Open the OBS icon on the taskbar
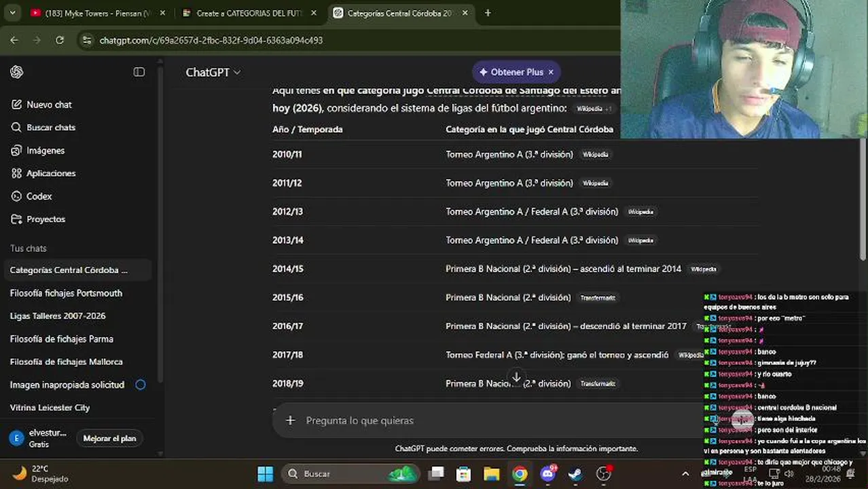Image resolution: width=868 pixels, height=489 pixels. click(x=604, y=473)
